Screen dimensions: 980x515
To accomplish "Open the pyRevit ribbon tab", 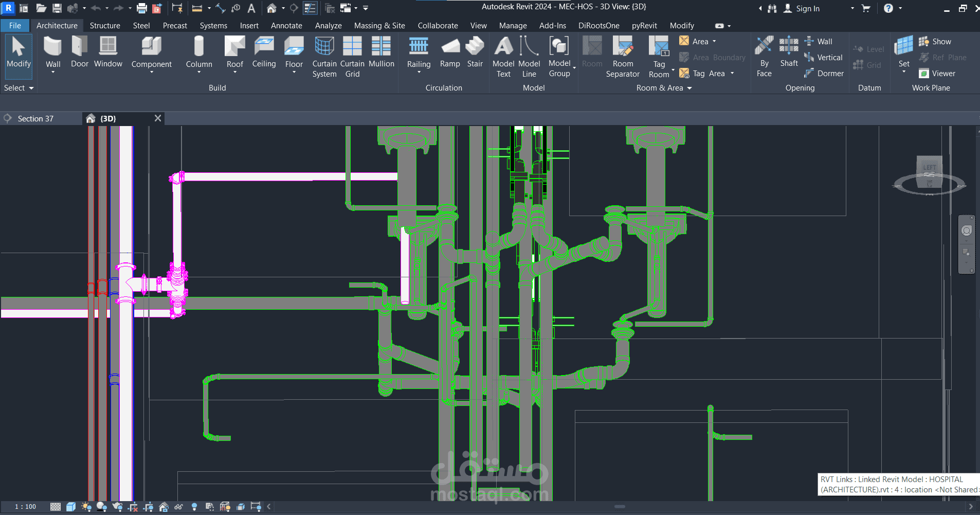I will click(644, 26).
